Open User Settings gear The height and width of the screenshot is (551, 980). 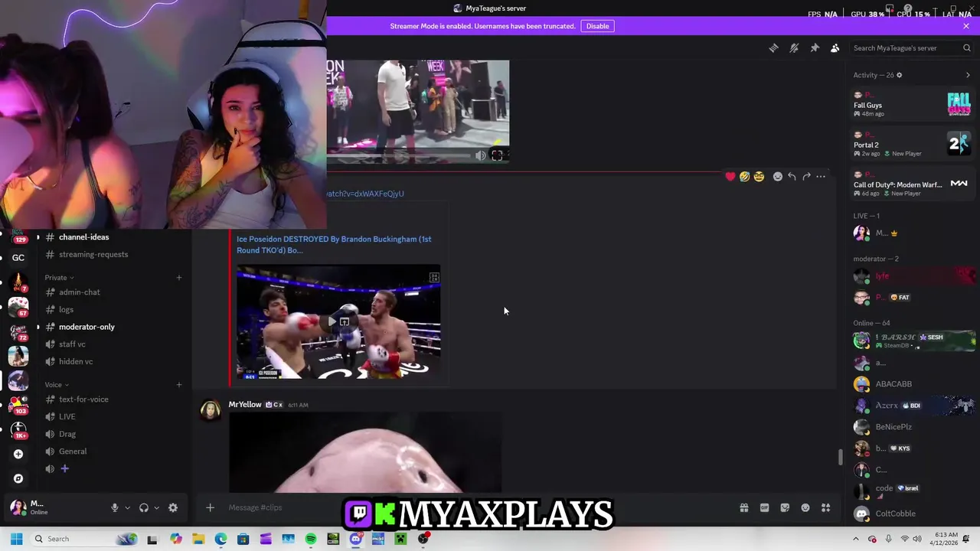click(173, 507)
